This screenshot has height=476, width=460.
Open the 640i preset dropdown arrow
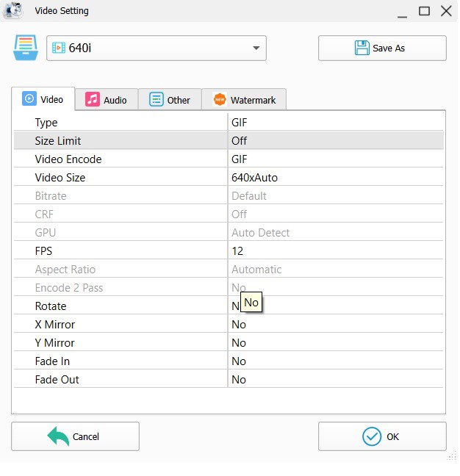click(256, 48)
